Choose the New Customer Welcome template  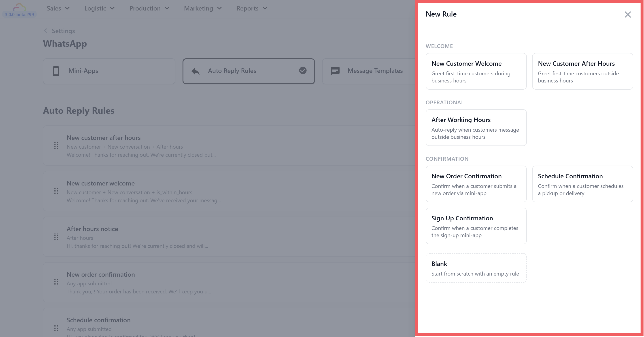[476, 71]
